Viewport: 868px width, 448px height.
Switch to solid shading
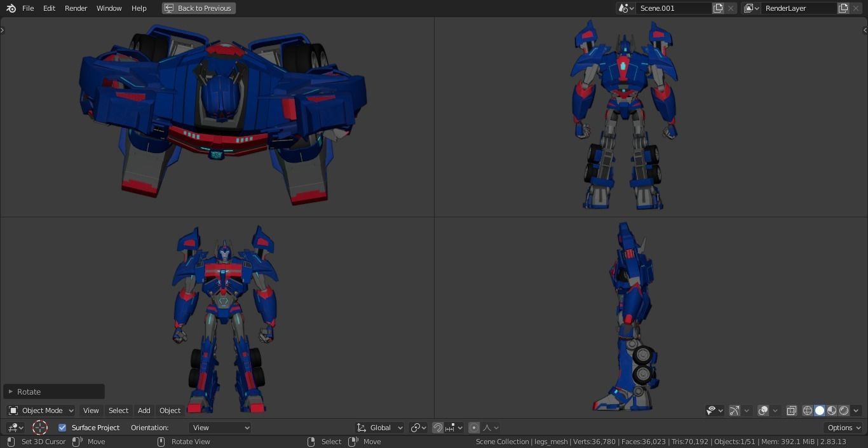tap(820, 411)
